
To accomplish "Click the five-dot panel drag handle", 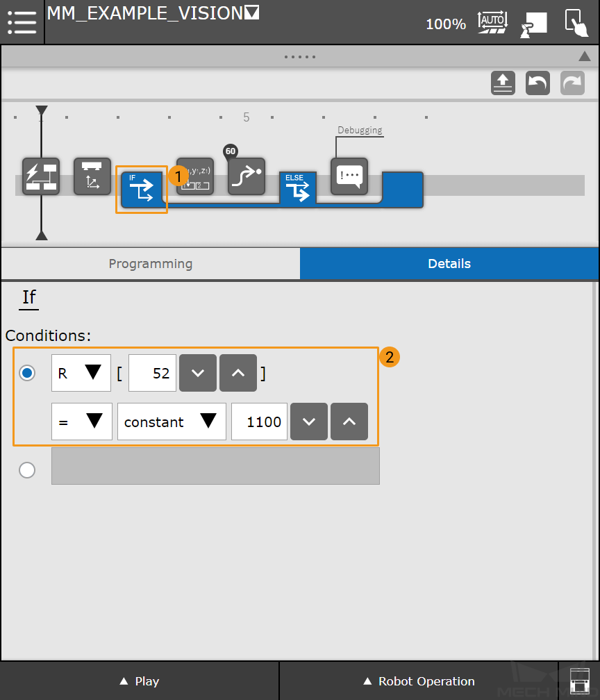I will click(300, 57).
